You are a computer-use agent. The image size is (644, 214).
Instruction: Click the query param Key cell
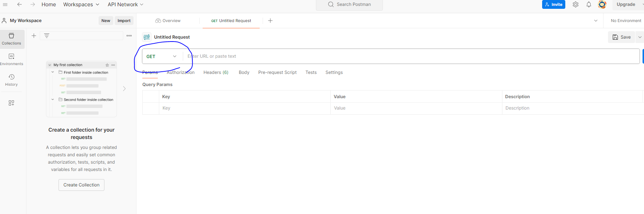[x=245, y=108]
